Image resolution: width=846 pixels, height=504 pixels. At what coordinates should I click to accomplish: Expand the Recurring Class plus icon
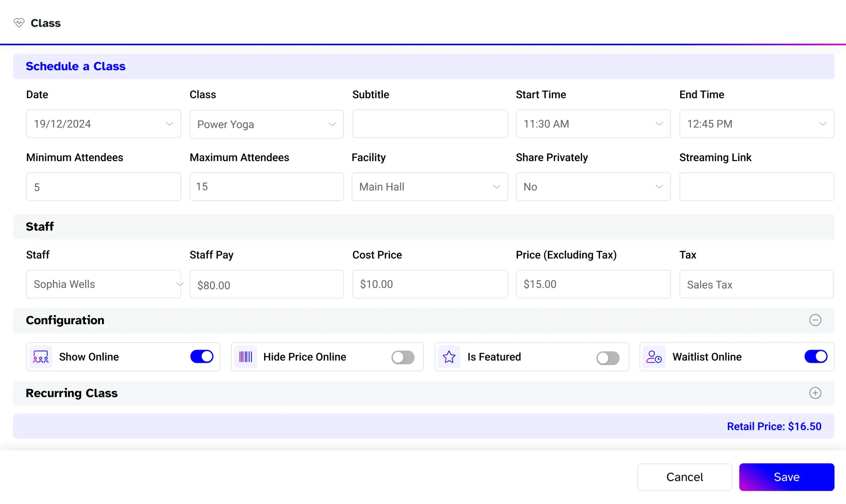(x=815, y=393)
